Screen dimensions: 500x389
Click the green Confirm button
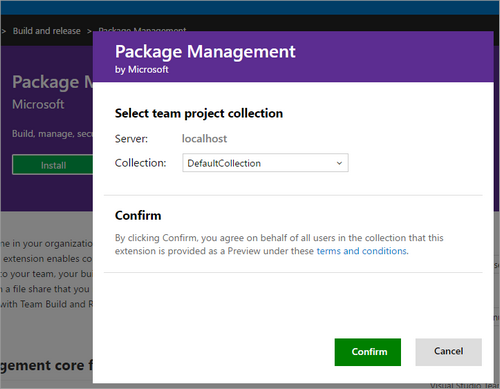(368, 352)
